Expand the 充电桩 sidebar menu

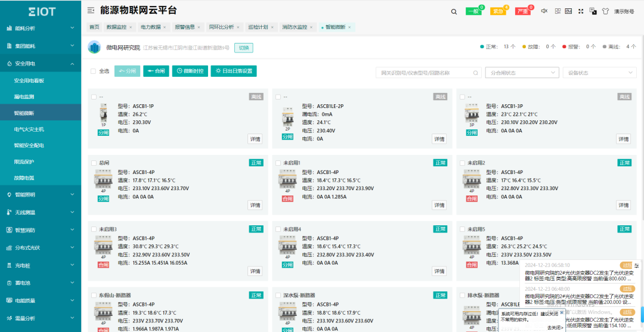point(41,265)
